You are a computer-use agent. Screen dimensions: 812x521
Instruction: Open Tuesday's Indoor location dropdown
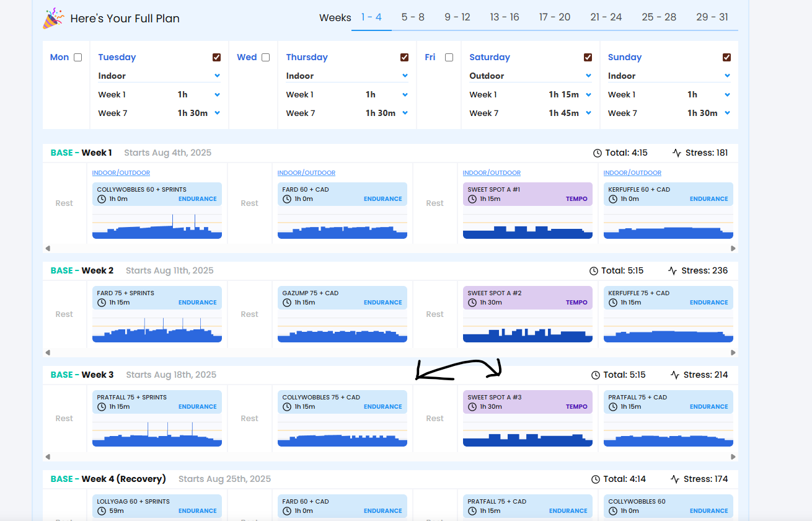(159, 76)
